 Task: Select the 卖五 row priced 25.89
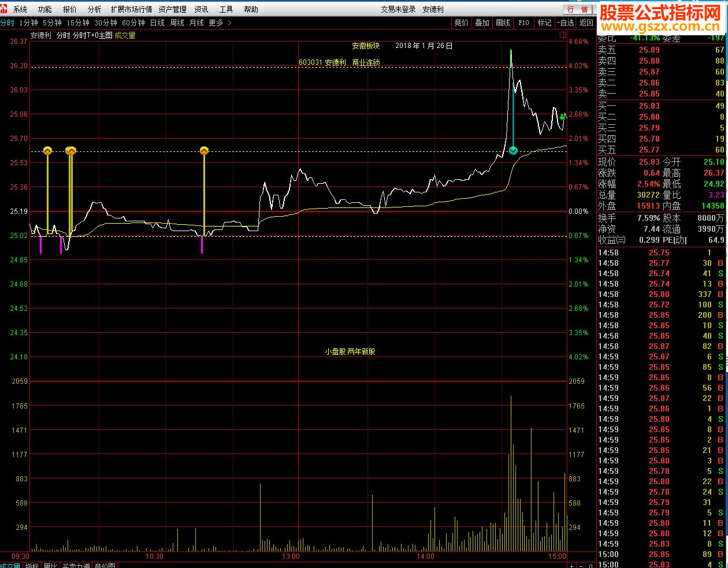662,50
